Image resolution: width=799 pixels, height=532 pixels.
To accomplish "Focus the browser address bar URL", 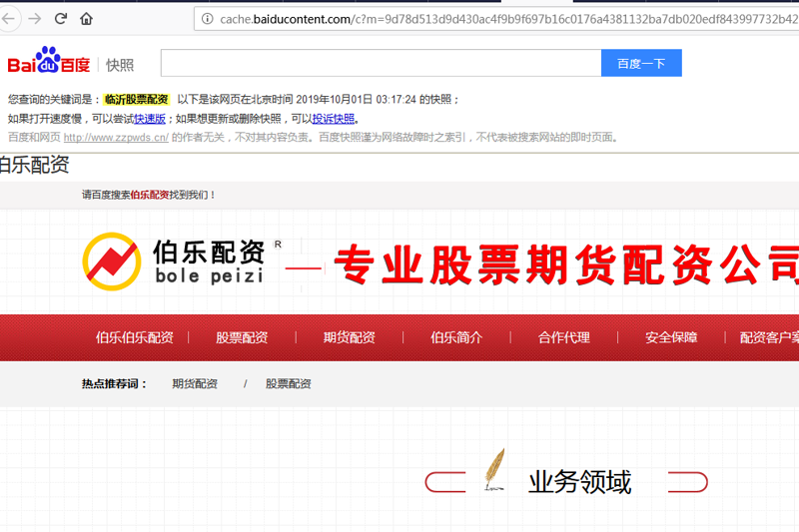I will [x=508, y=19].
